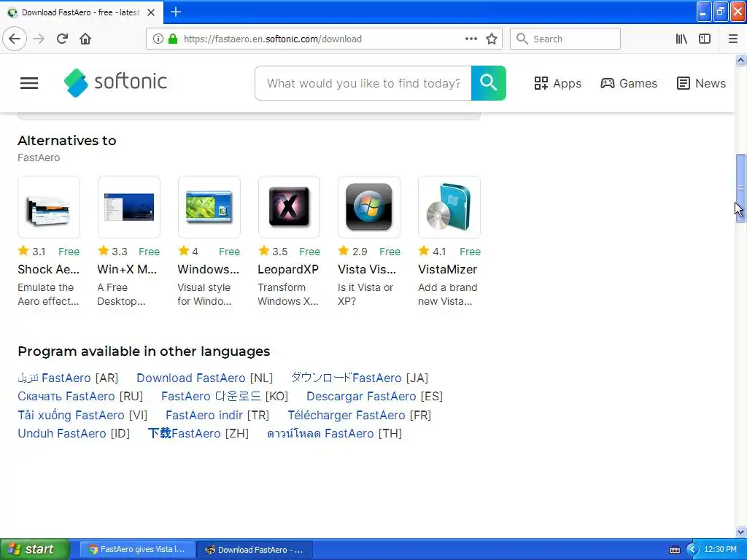Click the 12:30 PM clock

[x=720, y=550]
